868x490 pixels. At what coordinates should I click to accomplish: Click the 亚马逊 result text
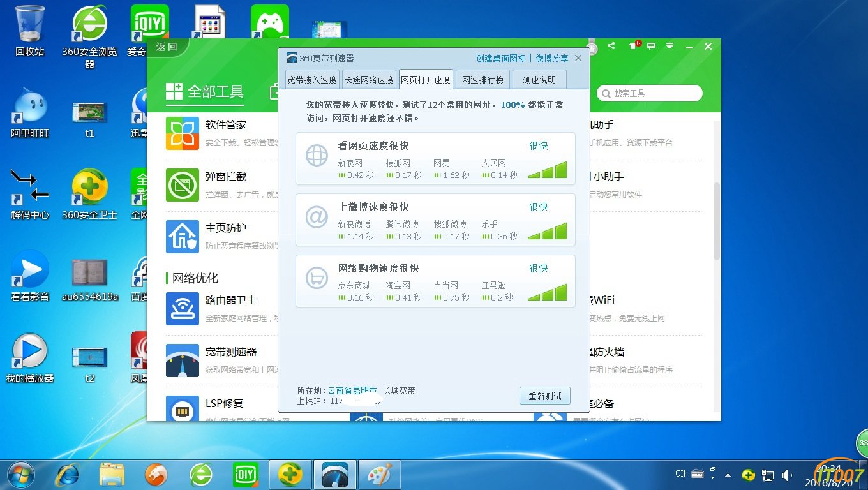(493, 285)
